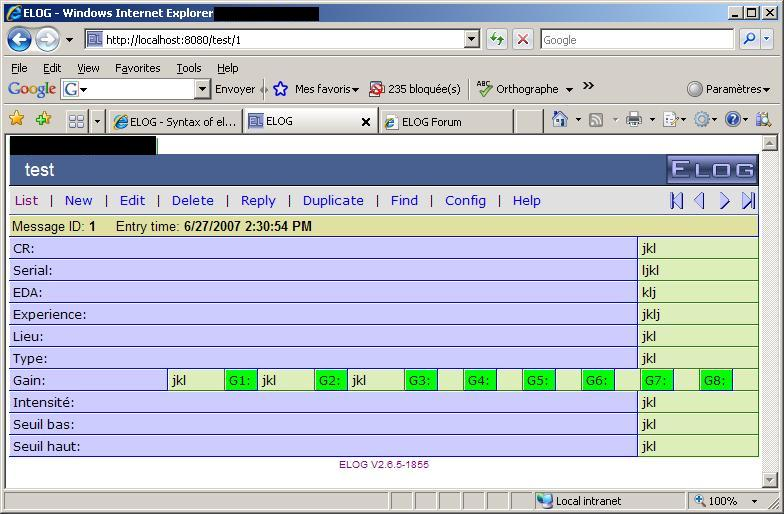Click the Reply link

coord(258,200)
